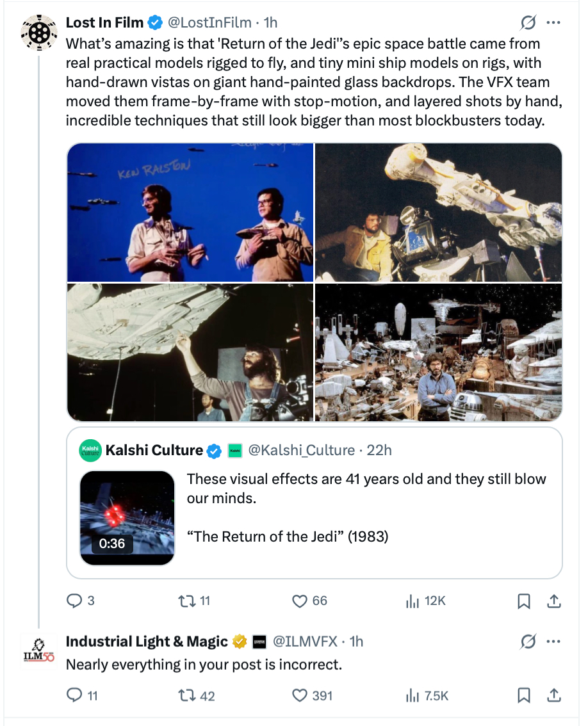
Task: Bookmark the Industrial Light & Magic reply
Action: click(x=523, y=695)
